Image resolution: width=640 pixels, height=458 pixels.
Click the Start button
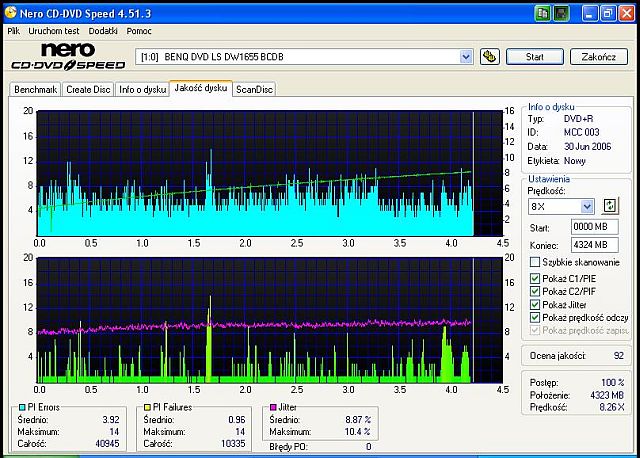[535, 57]
